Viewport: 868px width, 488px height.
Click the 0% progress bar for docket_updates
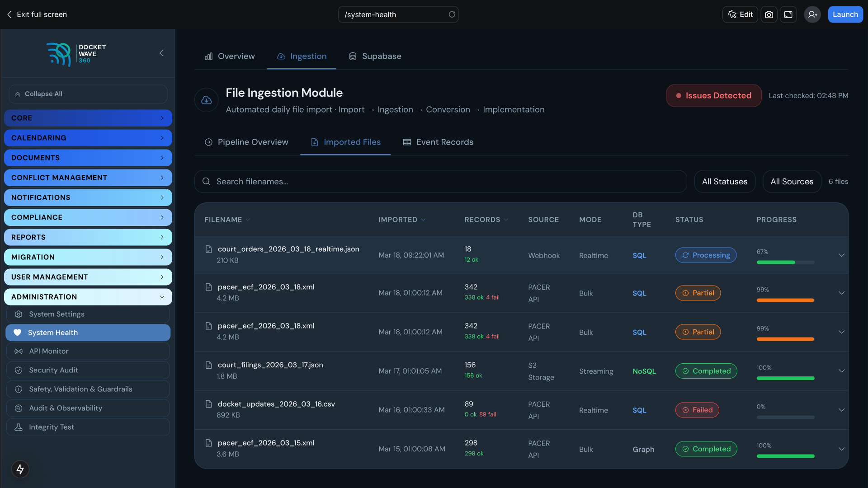pyautogui.click(x=785, y=417)
